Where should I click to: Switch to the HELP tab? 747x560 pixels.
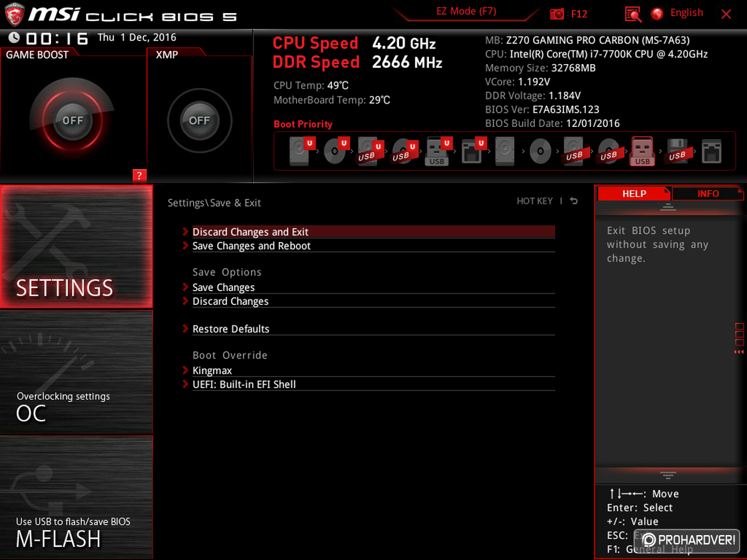[634, 194]
